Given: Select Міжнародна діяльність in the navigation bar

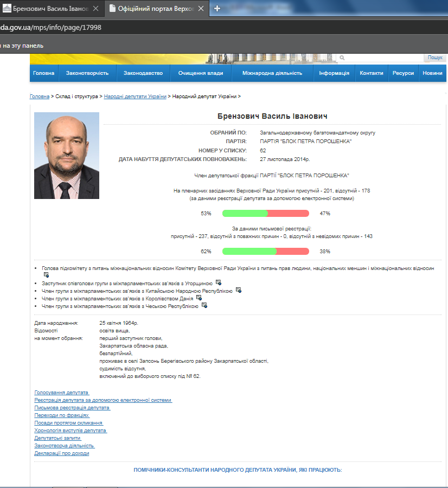Looking at the screenshot, I should click(272, 73).
